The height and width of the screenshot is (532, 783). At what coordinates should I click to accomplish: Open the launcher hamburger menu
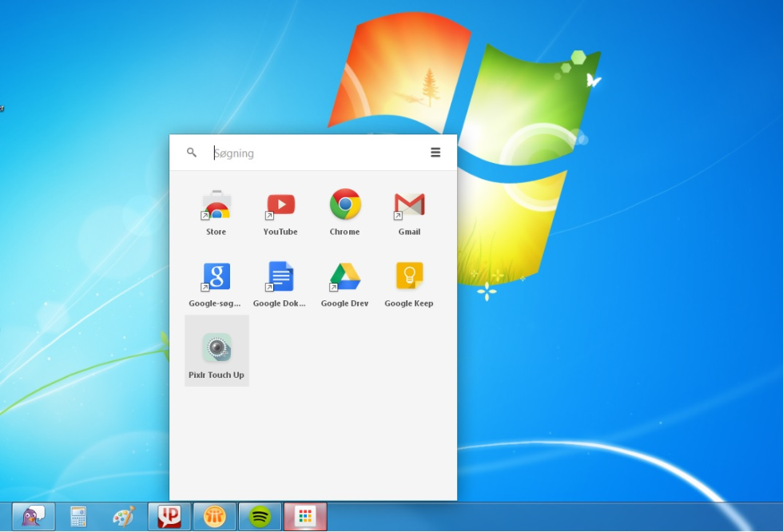435,153
